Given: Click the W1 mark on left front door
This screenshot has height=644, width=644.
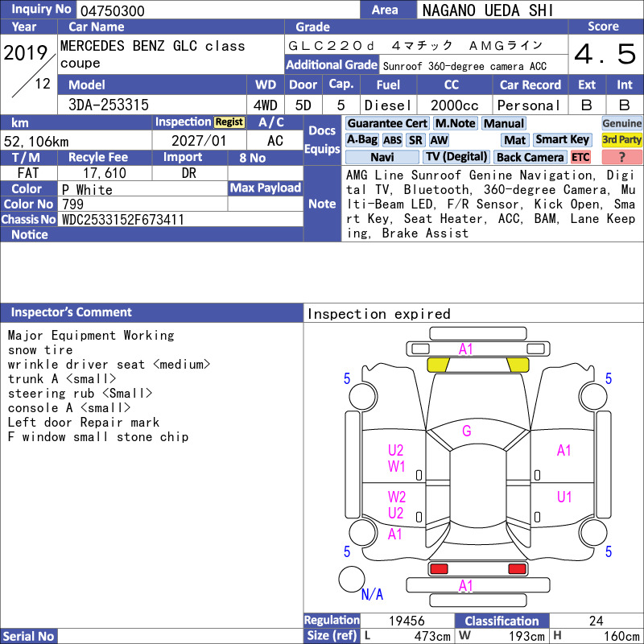Looking at the screenshot, I should coord(396,467).
